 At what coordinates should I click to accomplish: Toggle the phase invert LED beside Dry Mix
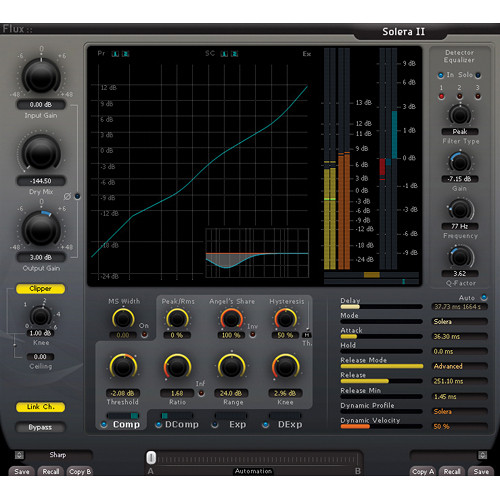click(77, 196)
